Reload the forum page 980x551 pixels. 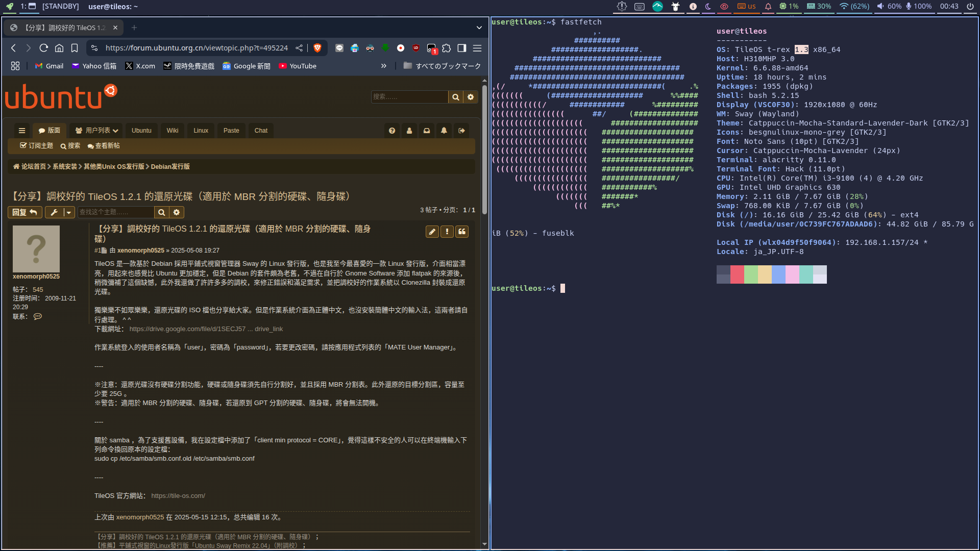pyautogui.click(x=44, y=48)
